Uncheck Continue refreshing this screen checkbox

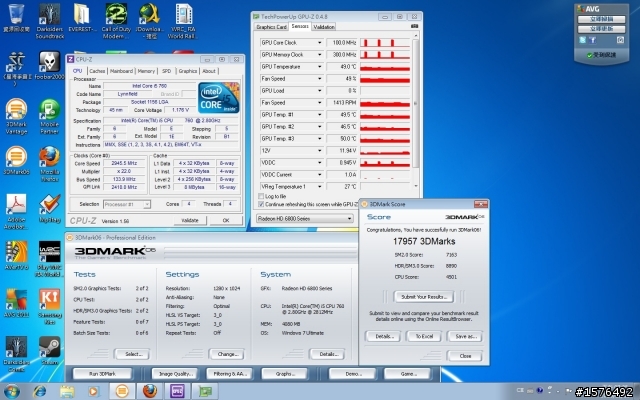261,204
